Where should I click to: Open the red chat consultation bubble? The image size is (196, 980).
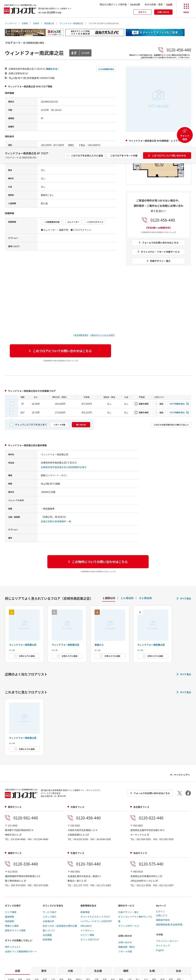coord(185,135)
